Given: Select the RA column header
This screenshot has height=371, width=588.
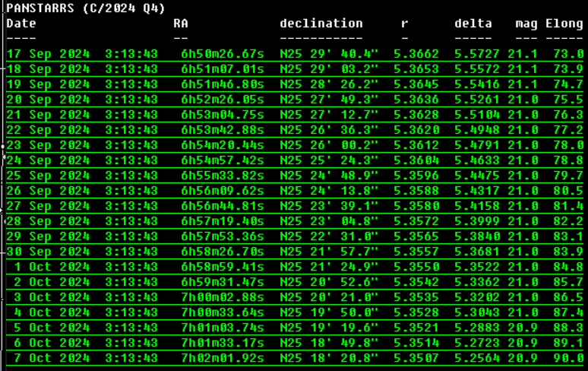Looking at the screenshot, I should tap(181, 23).
